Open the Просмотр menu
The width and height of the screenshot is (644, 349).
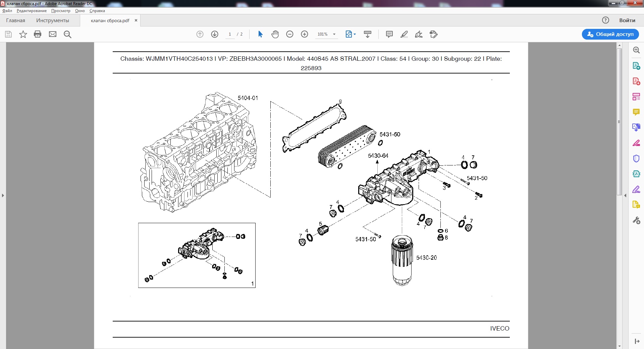[61, 11]
